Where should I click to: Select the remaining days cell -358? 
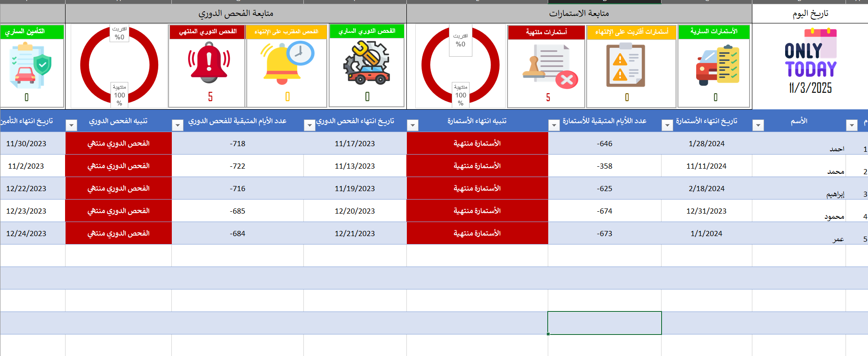tap(604, 166)
